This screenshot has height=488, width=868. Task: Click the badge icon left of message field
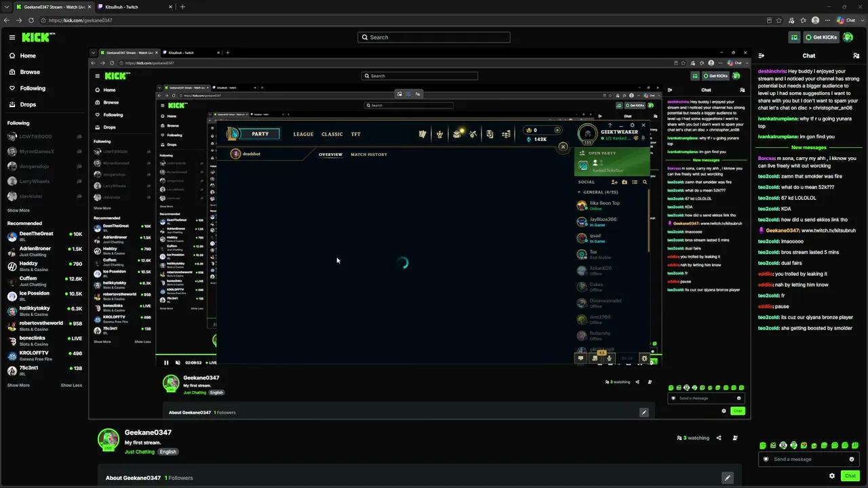(x=766, y=459)
